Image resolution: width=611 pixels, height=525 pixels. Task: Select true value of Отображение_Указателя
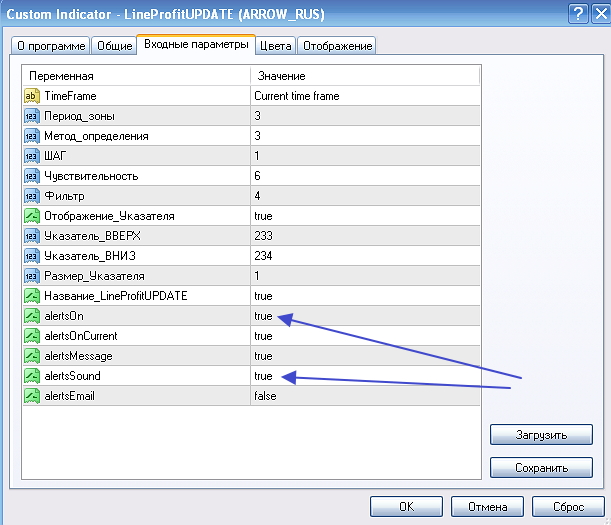[x=263, y=216]
